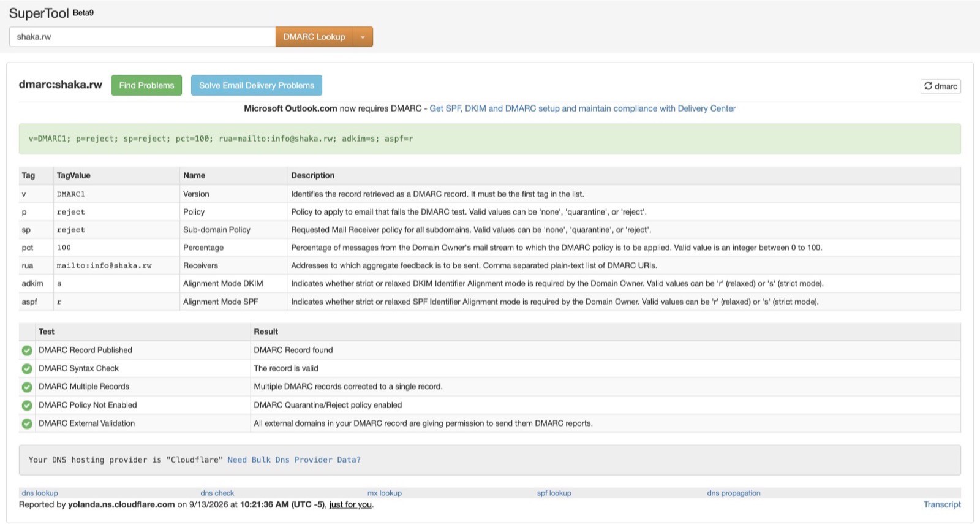
Task: Select mailto:info@shaka.rw in the rua row
Action: [x=104, y=266]
